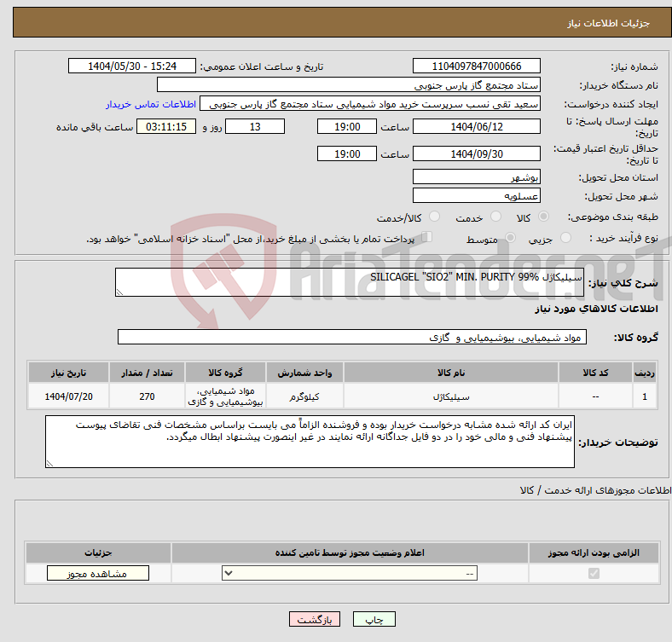Image resolution: width=672 pixels, height=642 pixels.
Task: Click the کد کالا column header
Action: click(595, 373)
